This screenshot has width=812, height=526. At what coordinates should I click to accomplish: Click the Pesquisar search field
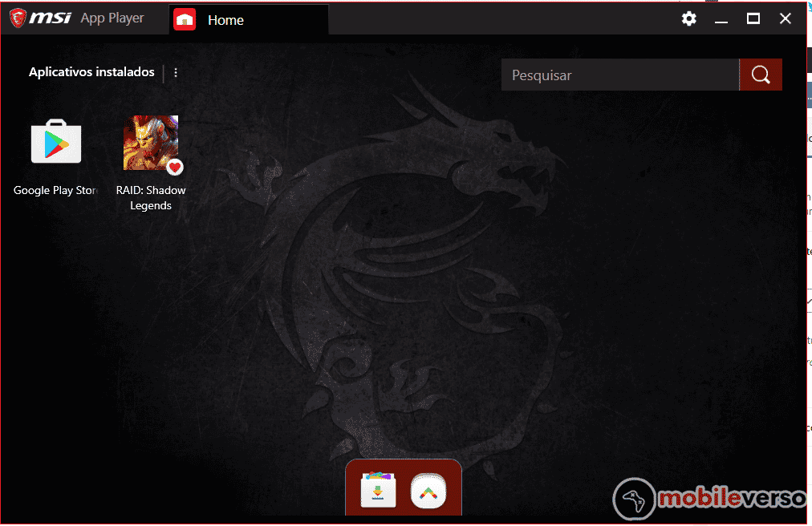coord(619,75)
